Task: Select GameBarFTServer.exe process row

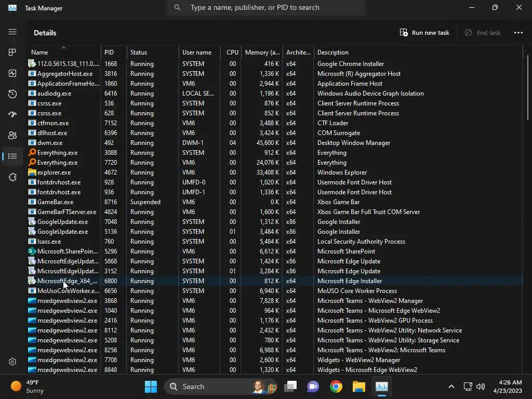Action: pos(275,212)
